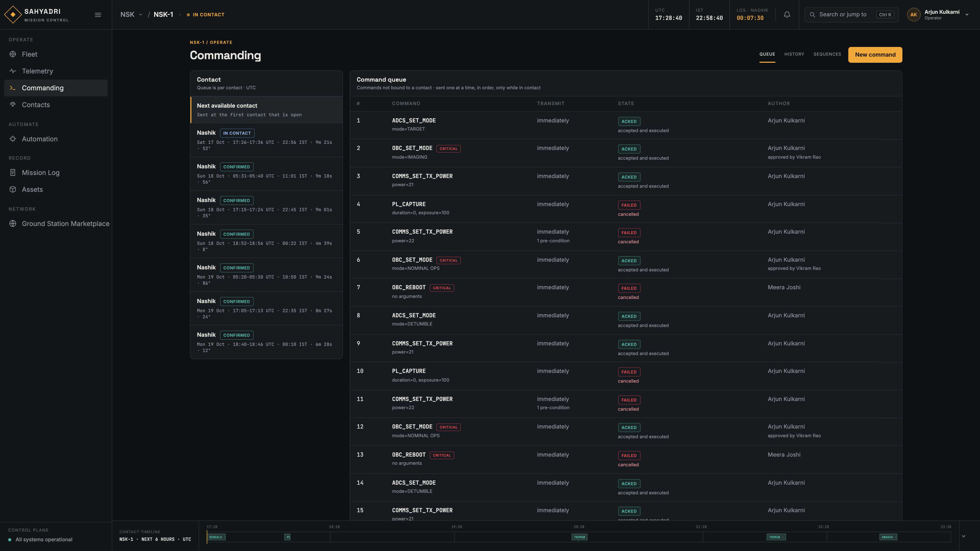Click the Fleet sidebar icon
980x551 pixels.
[13, 54]
